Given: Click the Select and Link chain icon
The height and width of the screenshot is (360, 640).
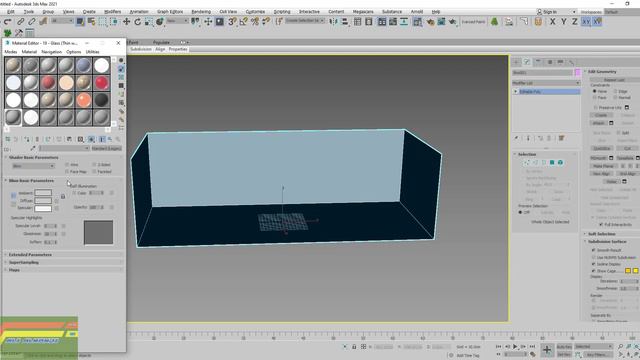Looking at the screenshot, I should pyautogui.click(x=20, y=21).
